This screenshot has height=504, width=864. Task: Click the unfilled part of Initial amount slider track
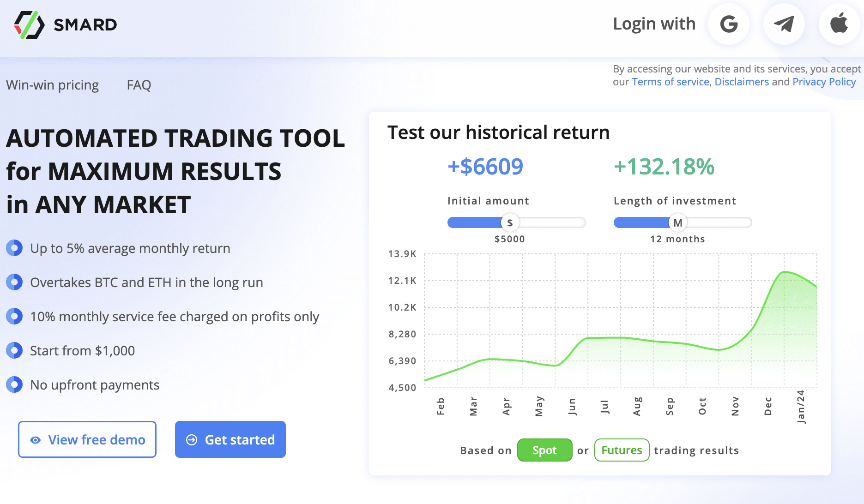tap(552, 222)
